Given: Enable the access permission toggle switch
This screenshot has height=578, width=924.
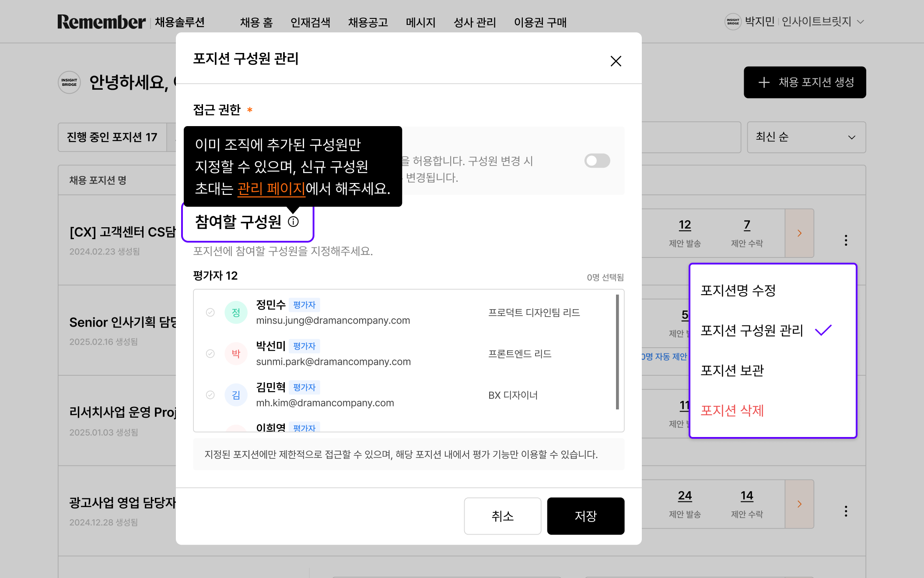Looking at the screenshot, I should 597,161.
